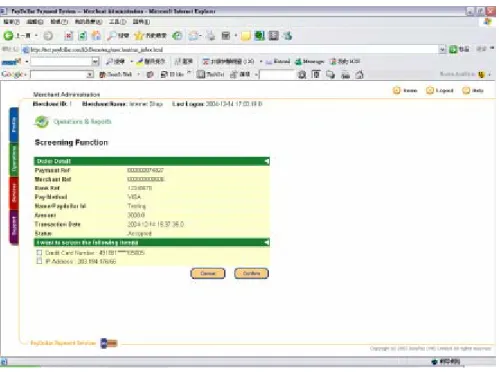Open the Back button history dropdown arrow
The height and width of the screenshot is (372, 499).
(36, 36)
